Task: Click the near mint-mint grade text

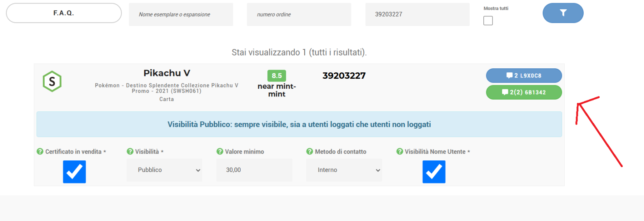Action: coord(277,90)
